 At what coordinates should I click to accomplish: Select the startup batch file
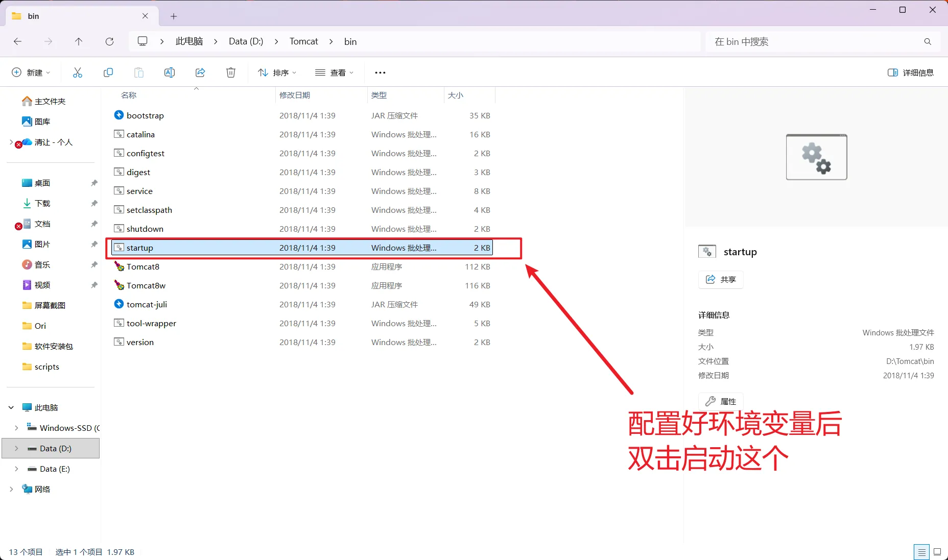(x=302, y=248)
